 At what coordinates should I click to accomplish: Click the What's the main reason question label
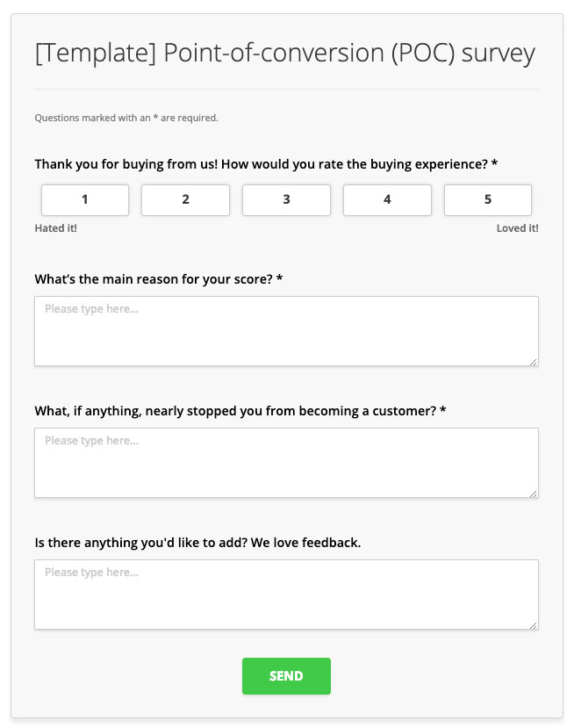coord(159,279)
